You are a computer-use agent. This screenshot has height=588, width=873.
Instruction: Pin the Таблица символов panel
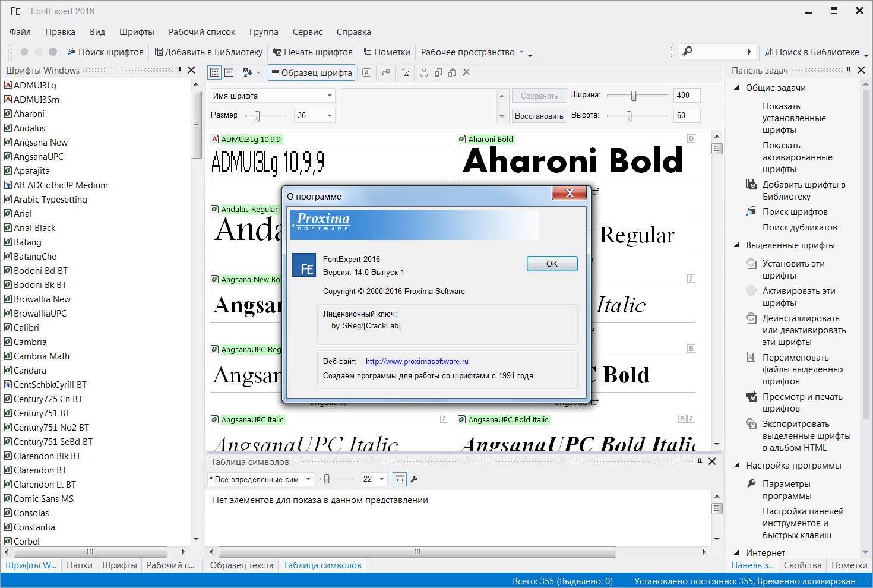[x=700, y=461]
